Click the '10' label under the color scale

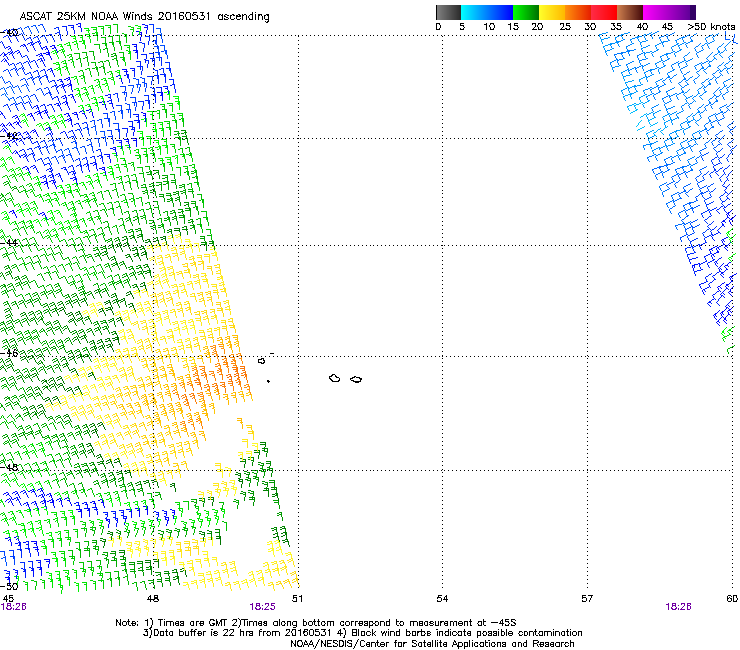(x=489, y=27)
